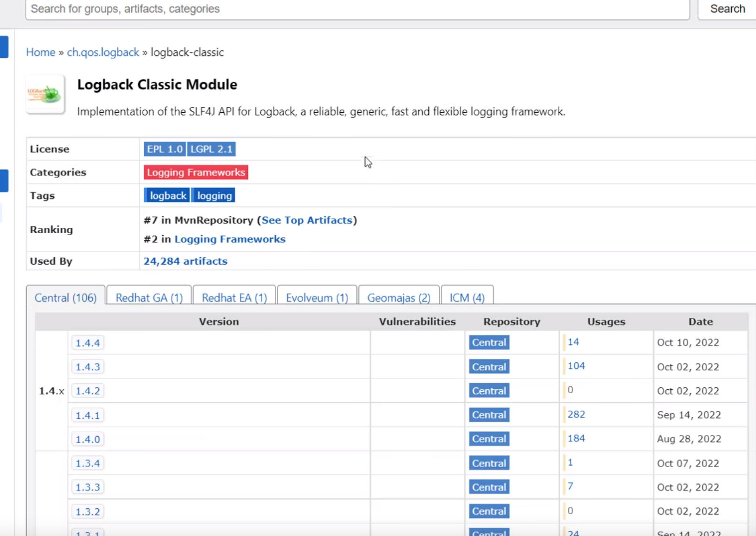756x536 pixels.
Task: Click the Logback Classic Module heading
Action: 157,85
